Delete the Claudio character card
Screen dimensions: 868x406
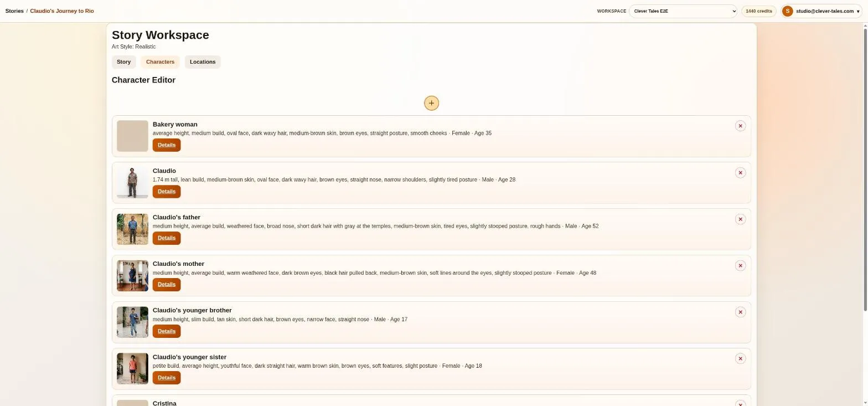pos(740,172)
